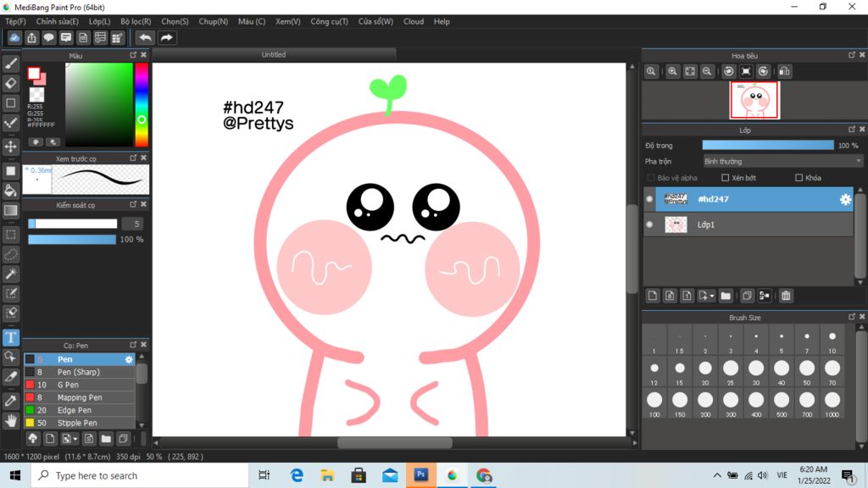This screenshot has width=868, height=488.
Task: Open the Pha trộn blend mode dropdown
Action: tap(782, 162)
